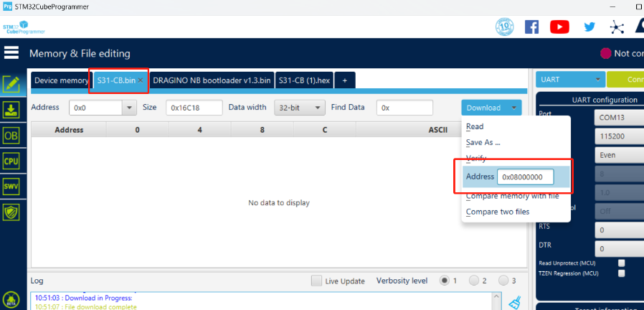This screenshot has width=644, height=310.
Task: Add a new tab with plus button
Action: point(345,80)
